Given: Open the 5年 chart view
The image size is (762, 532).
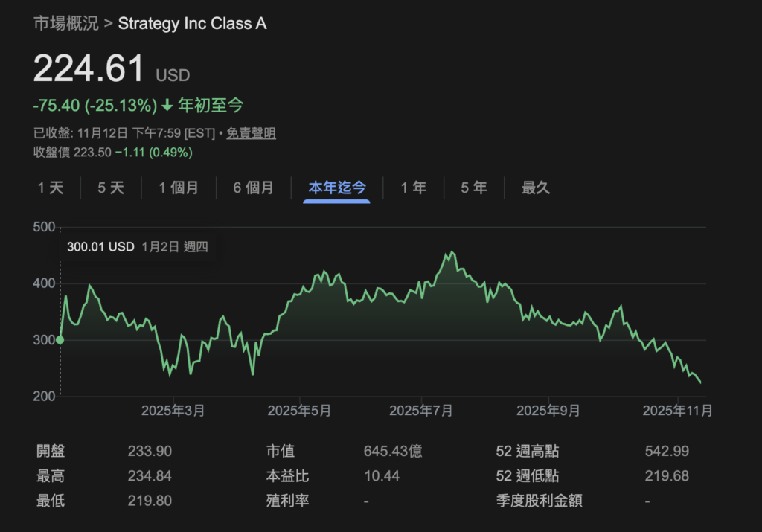Looking at the screenshot, I should [x=473, y=188].
